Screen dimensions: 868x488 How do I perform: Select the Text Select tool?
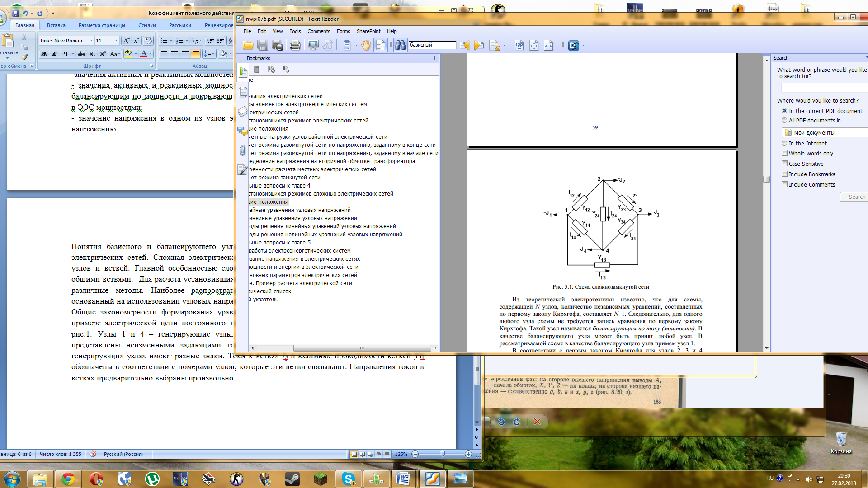381,45
